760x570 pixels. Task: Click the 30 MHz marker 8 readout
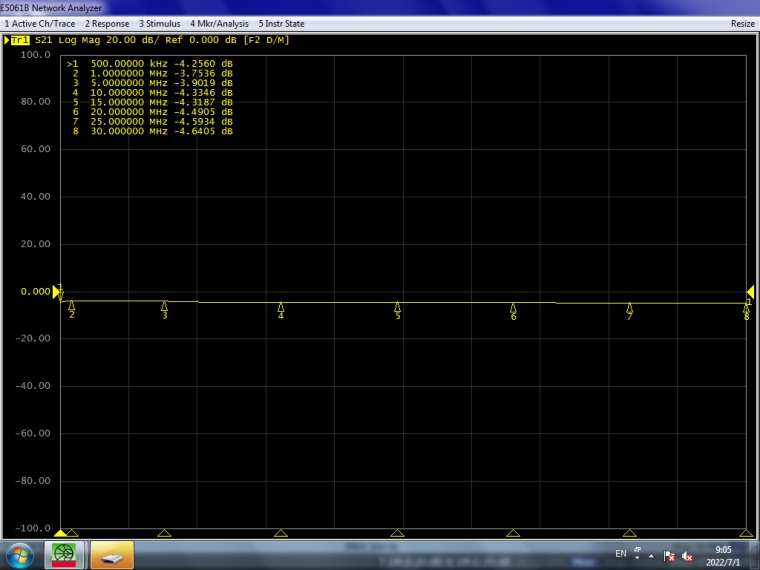coord(150,130)
